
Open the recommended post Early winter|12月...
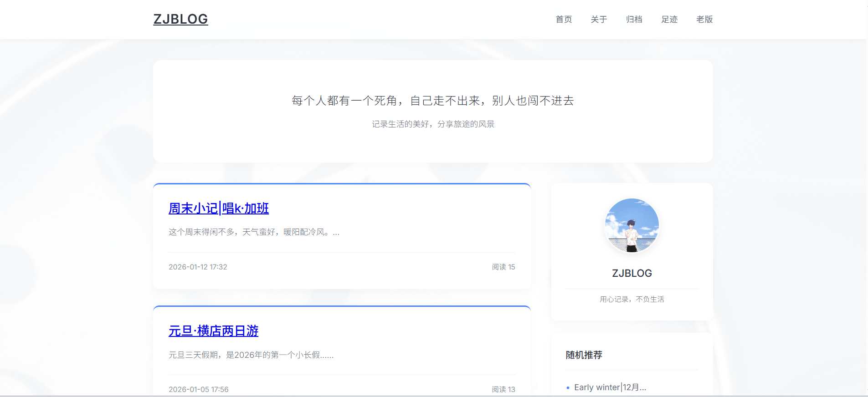pos(610,387)
